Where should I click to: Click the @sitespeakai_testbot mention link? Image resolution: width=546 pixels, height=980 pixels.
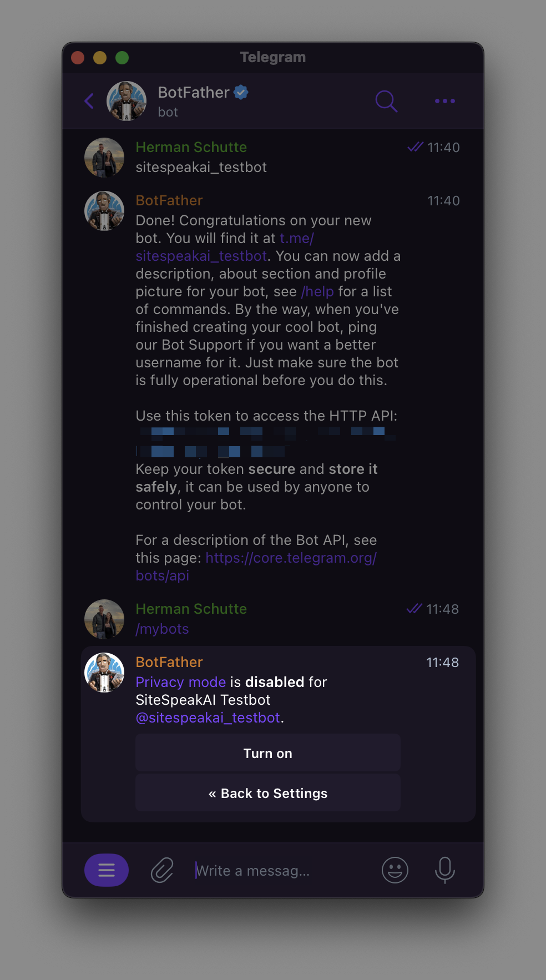[x=208, y=718]
